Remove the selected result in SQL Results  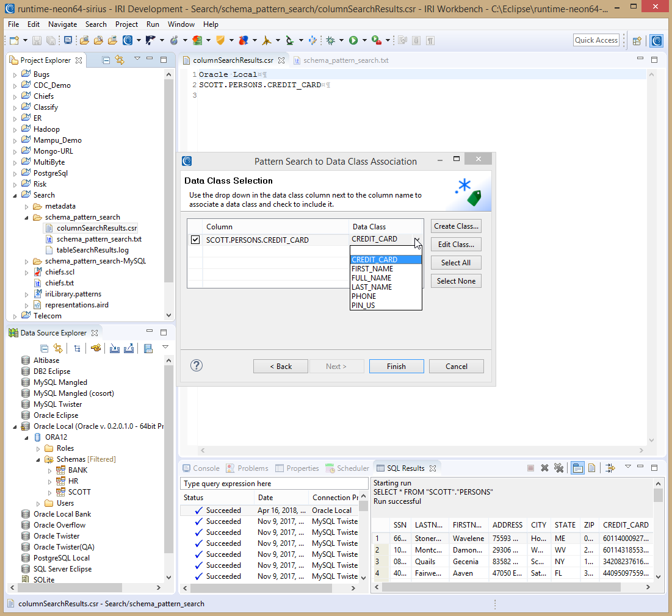tap(544, 468)
